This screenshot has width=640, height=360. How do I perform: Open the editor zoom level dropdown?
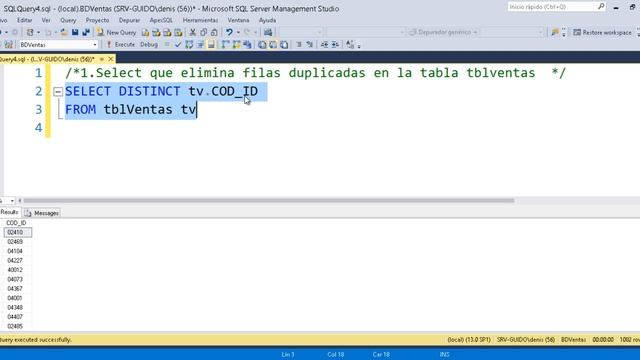click(x=12, y=200)
